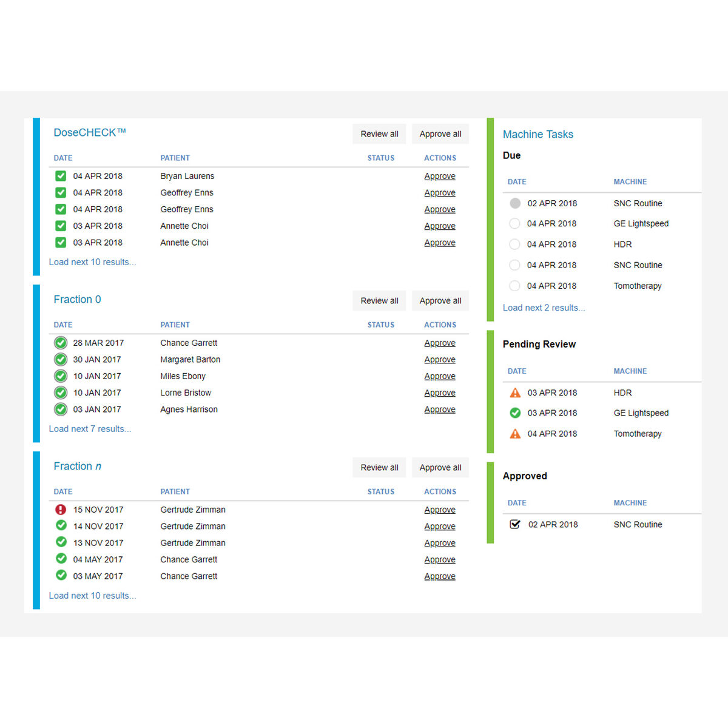Click green check icon for 03 MAY 2017
Image resolution: width=728 pixels, height=728 pixels.
[61, 575]
